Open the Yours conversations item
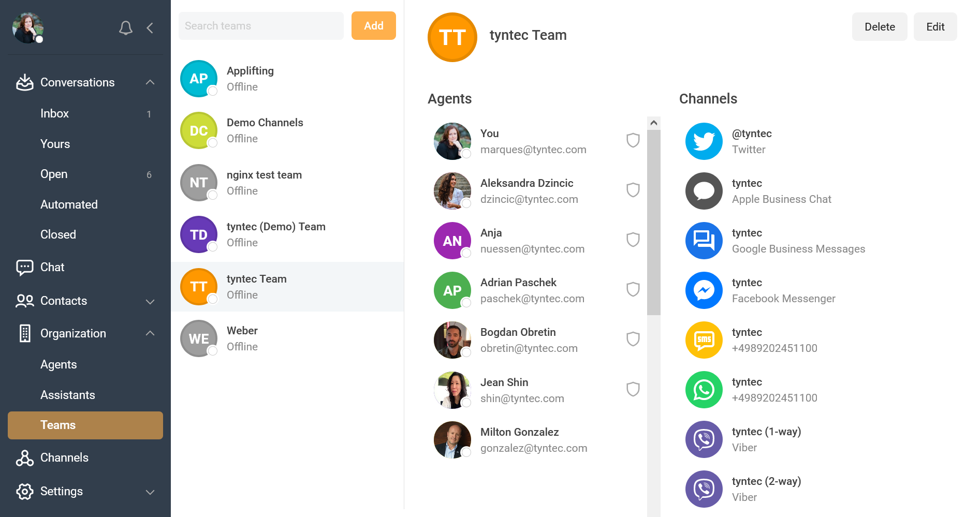The image size is (980, 517). pos(85,144)
